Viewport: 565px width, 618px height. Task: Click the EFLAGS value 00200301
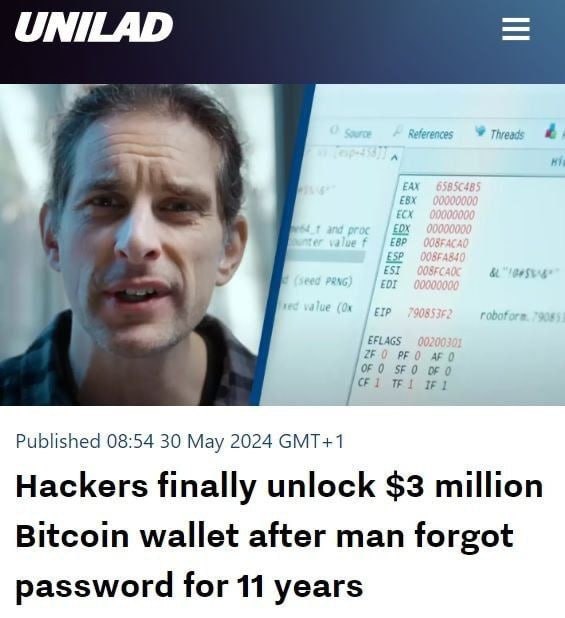[439, 342]
